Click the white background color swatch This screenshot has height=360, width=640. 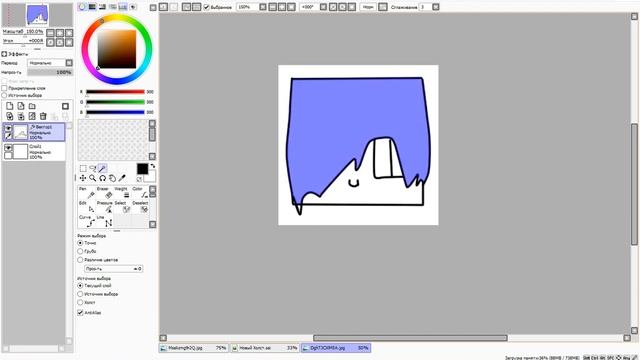click(151, 177)
